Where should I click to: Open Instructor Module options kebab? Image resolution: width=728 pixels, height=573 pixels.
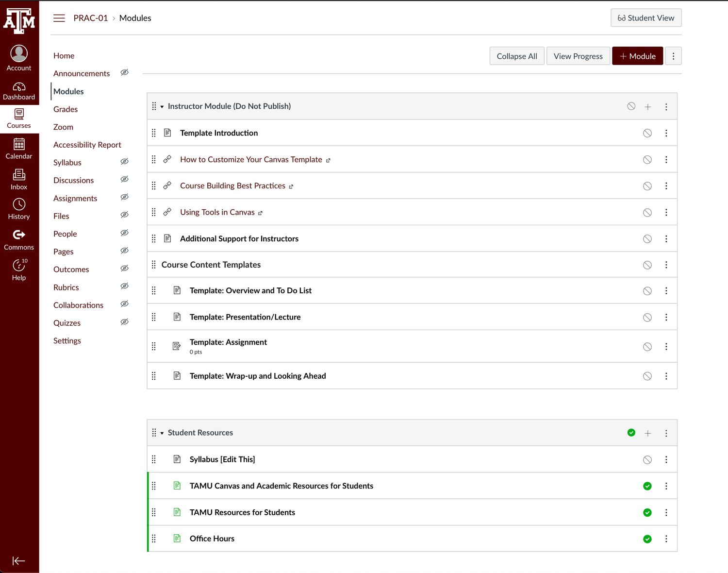[x=666, y=107]
